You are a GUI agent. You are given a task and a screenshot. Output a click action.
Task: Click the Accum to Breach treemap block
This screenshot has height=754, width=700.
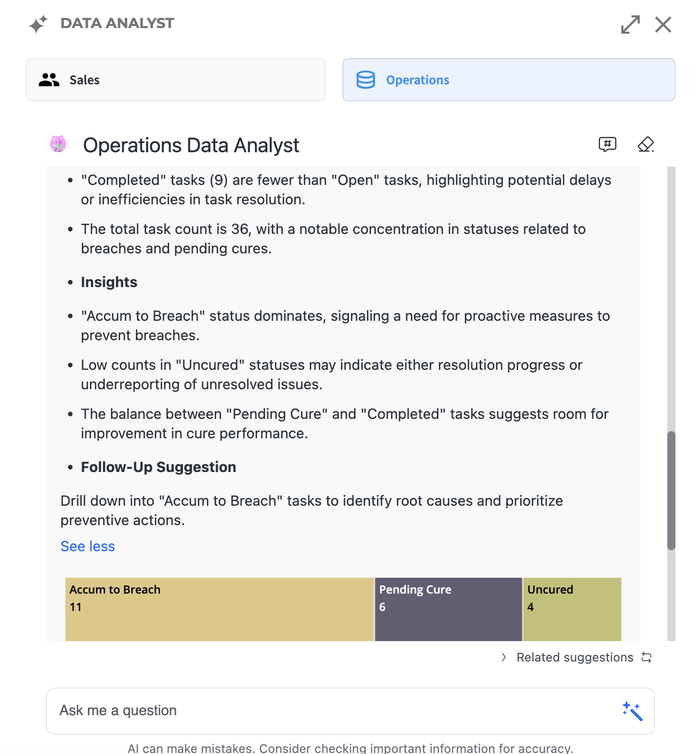pyautogui.click(x=220, y=609)
